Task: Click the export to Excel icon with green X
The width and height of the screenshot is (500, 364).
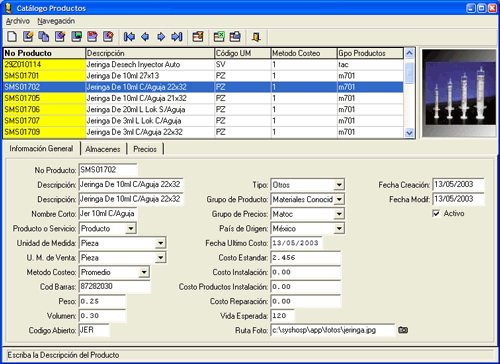Action: tap(219, 36)
